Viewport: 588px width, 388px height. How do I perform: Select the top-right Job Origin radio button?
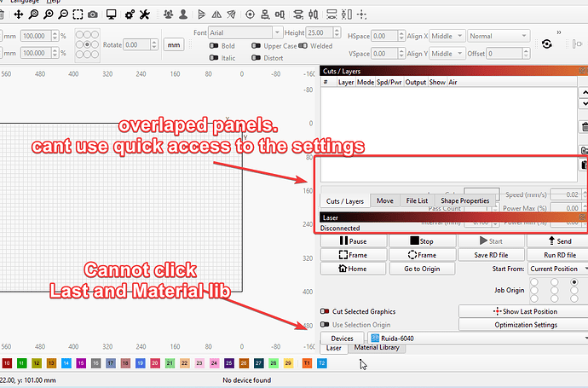pyautogui.click(x=574, y=282)
